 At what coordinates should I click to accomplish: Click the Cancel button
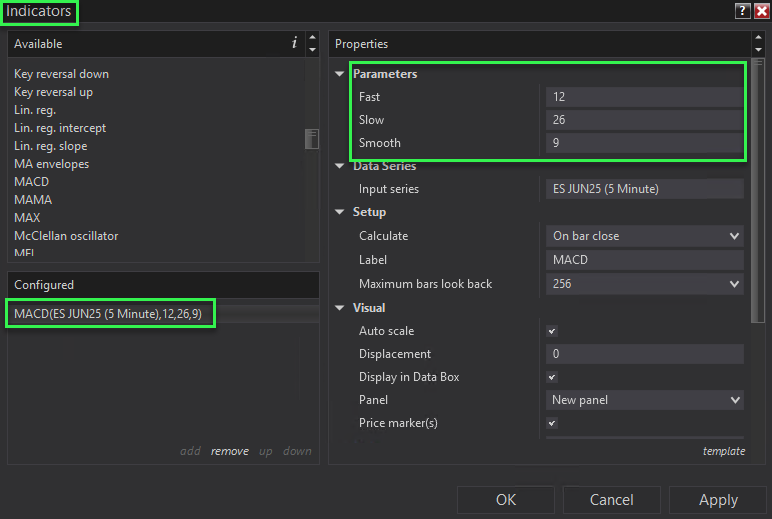click(x=611, y=500)
